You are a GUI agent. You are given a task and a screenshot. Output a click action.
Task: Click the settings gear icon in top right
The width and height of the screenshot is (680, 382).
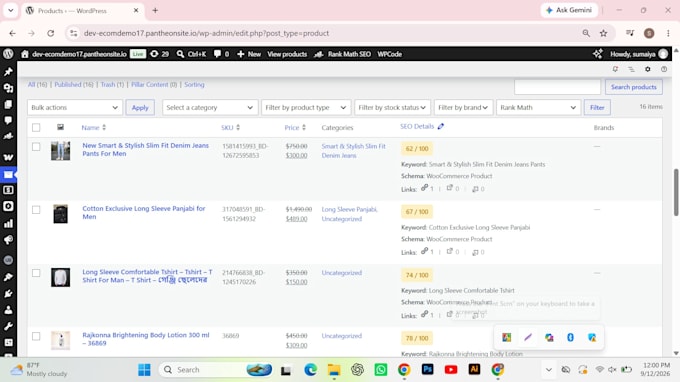click(647, 69)
